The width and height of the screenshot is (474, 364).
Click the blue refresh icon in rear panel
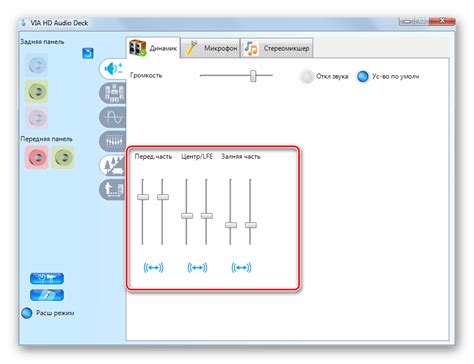click(x=88, y=53)
